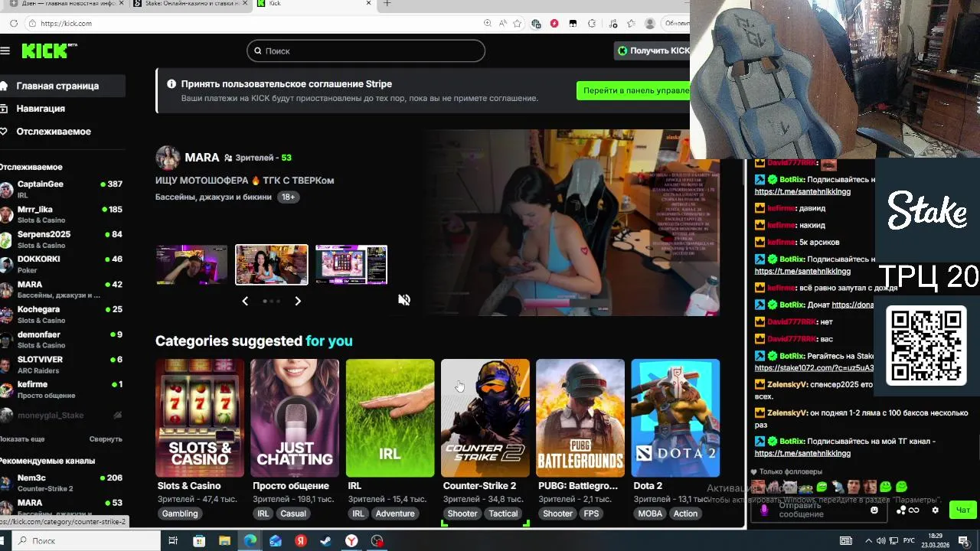Show next featured stream with right arrow
The image size is (980, 551).
298,301
